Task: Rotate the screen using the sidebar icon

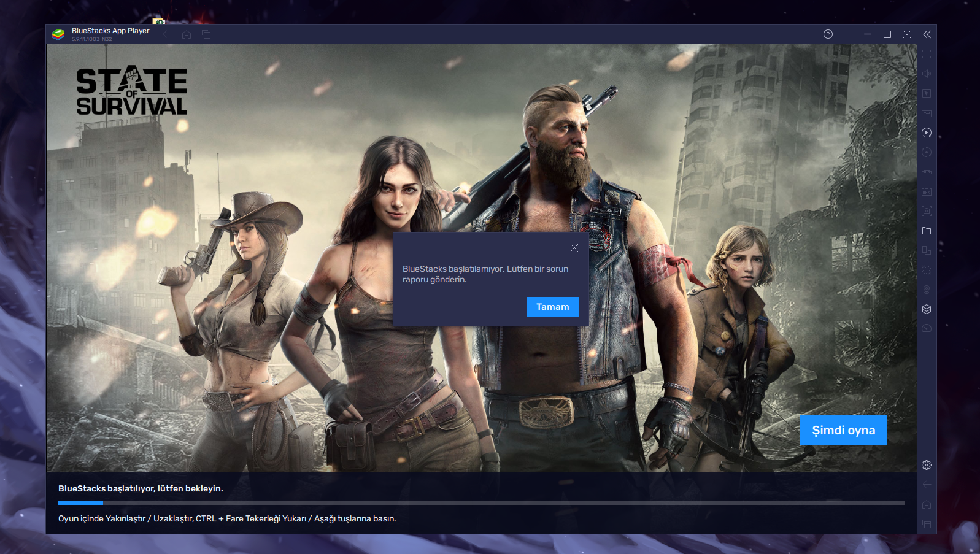Action: tap(927, 270)
